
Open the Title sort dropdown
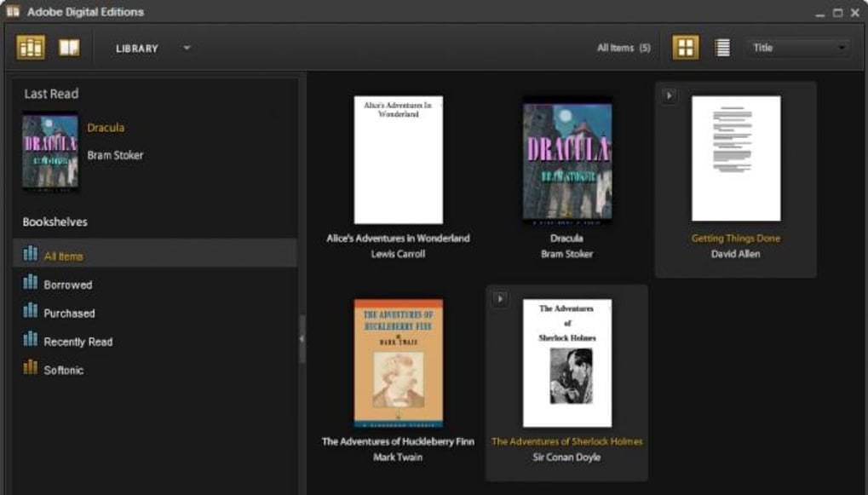click(797, 48)
